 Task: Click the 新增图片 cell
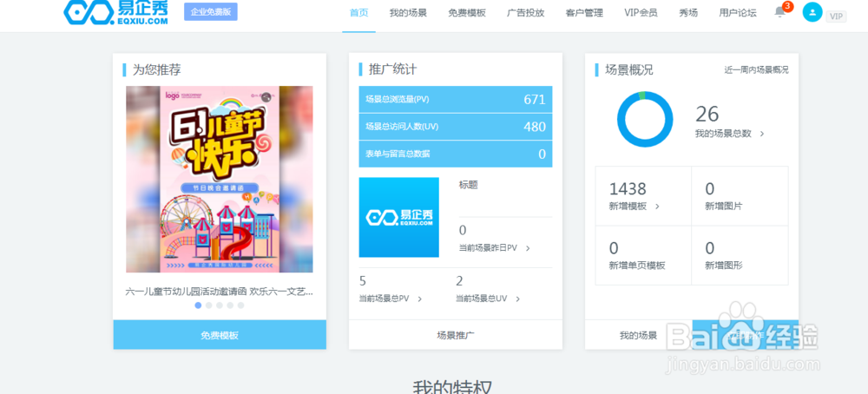point(740,196)
